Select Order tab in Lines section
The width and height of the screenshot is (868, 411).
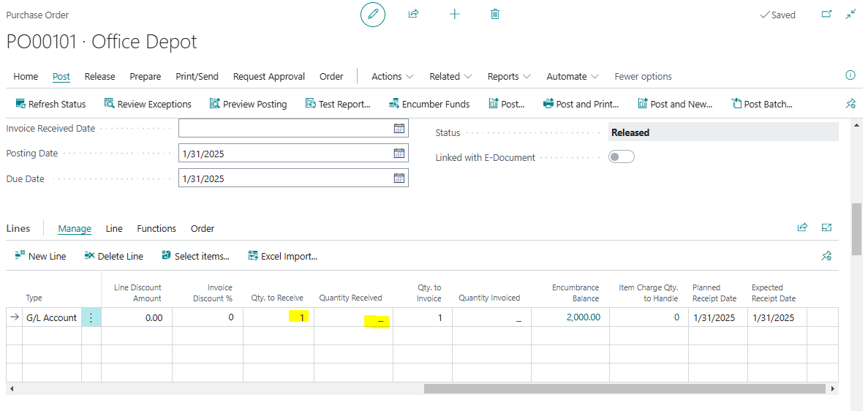(203, 228)
